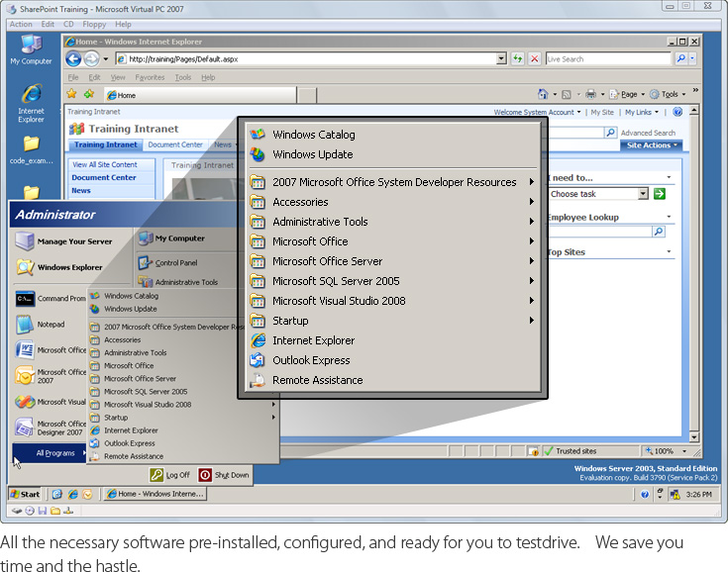This screenshot has height=572, width=728.
Task: Click View All Site Content link
Action: (x=105, y=164)
